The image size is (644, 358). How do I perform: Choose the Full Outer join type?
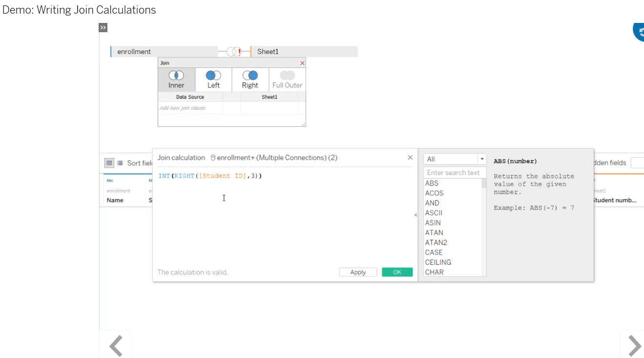click(287, 80)
